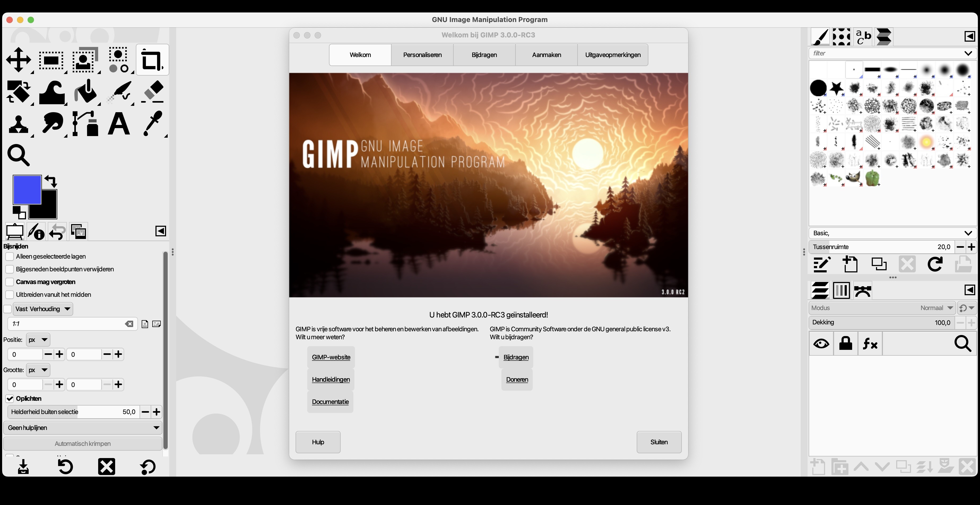Switch to the Personaliseren tab
The height and width of the screenshot is (505, 980).
pyautogui.click(x=422, y=55)
